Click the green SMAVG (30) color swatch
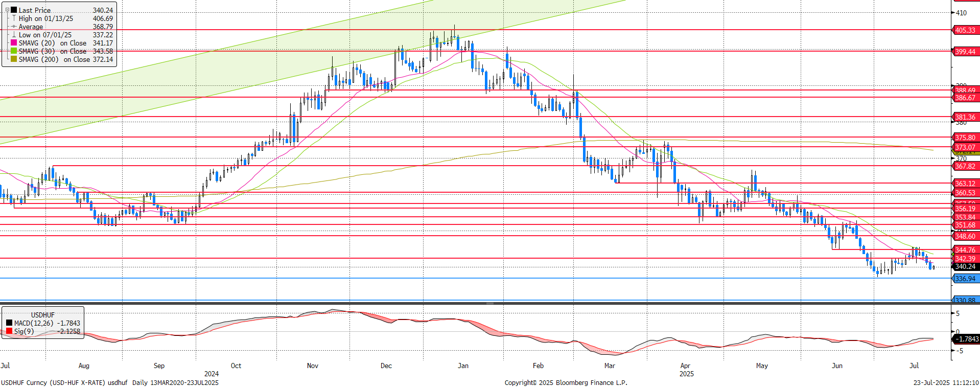Screen dimensions: 980x387 [x=14, y=51]
